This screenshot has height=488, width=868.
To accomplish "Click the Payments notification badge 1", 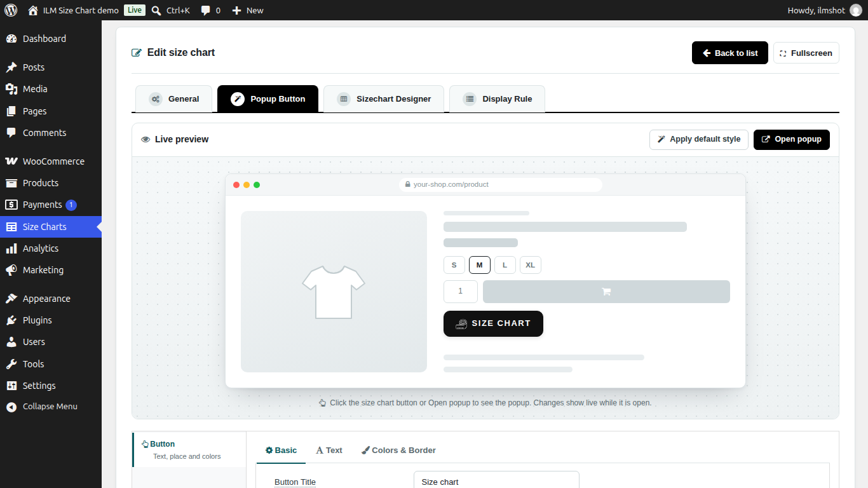I will coord(71,205).
